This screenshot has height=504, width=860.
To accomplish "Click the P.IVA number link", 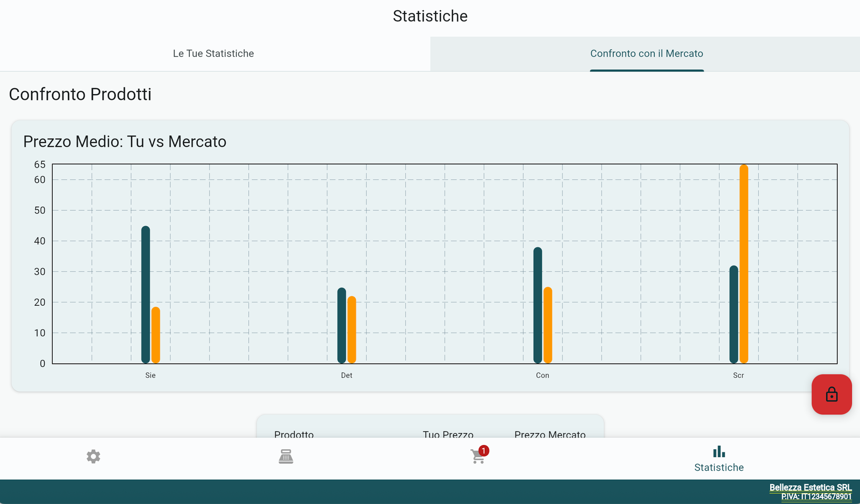I will click(x=816, y=497).
